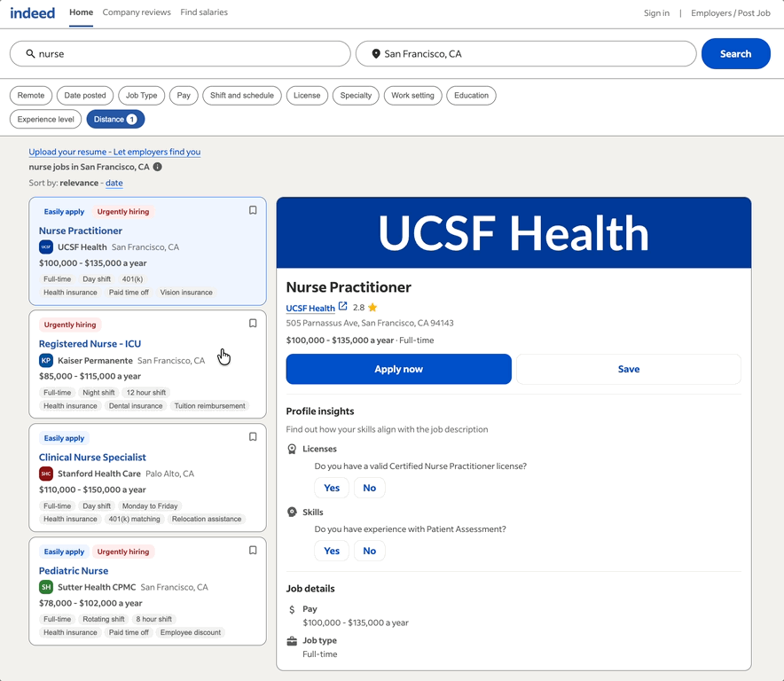This screenshot has height=681, width=784.
Task: Select the Home tab
Action: pos(81,12)
